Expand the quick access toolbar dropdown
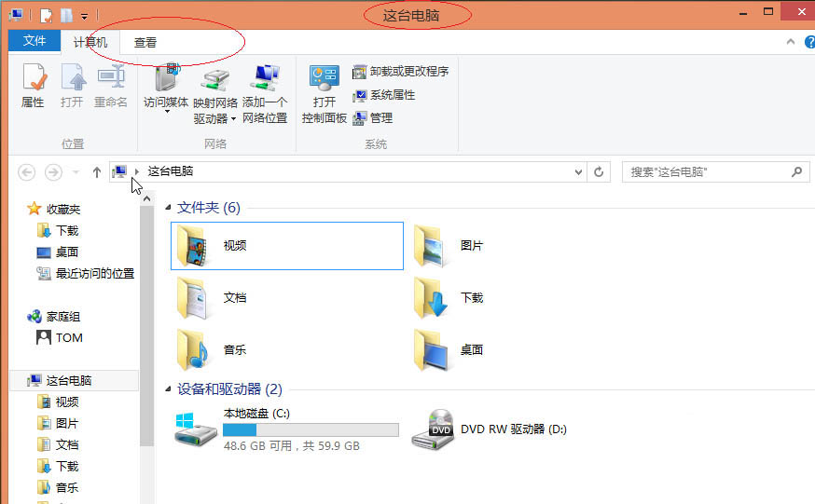Viewport: 815px width, 504px height. coord(85,16)
